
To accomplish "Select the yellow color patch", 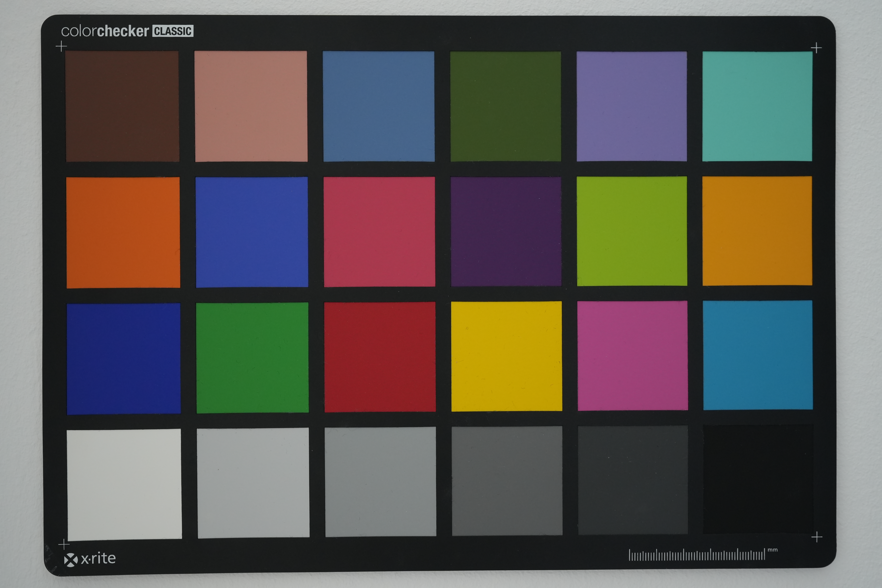I will pos(506,356).
